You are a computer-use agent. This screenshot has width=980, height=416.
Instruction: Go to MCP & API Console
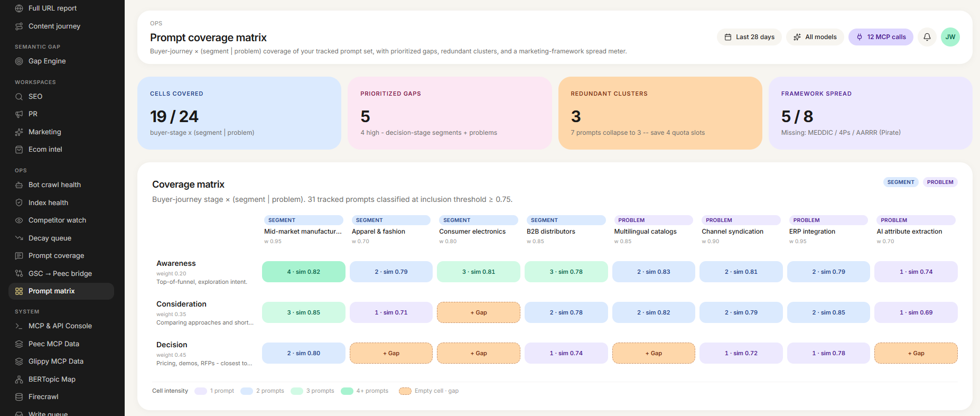[x=60, y=326]
